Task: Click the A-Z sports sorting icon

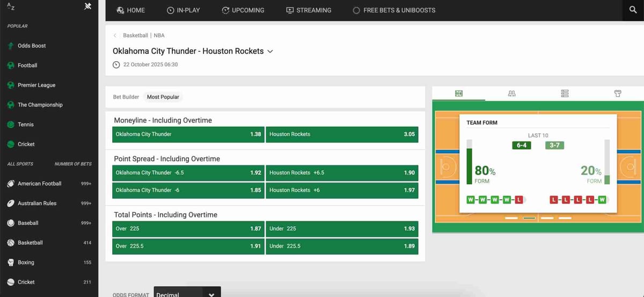Action: coord(11,6)
